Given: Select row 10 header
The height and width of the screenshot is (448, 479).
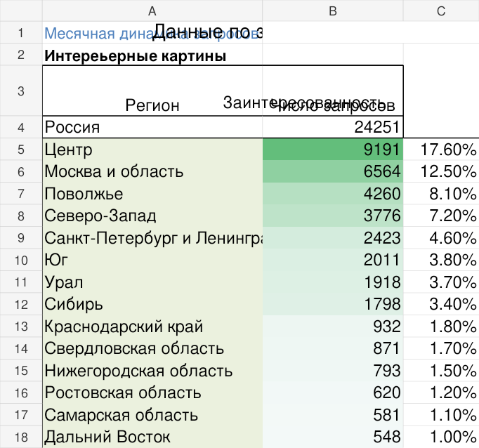Looking at the screenshot, I should (21, 260).
